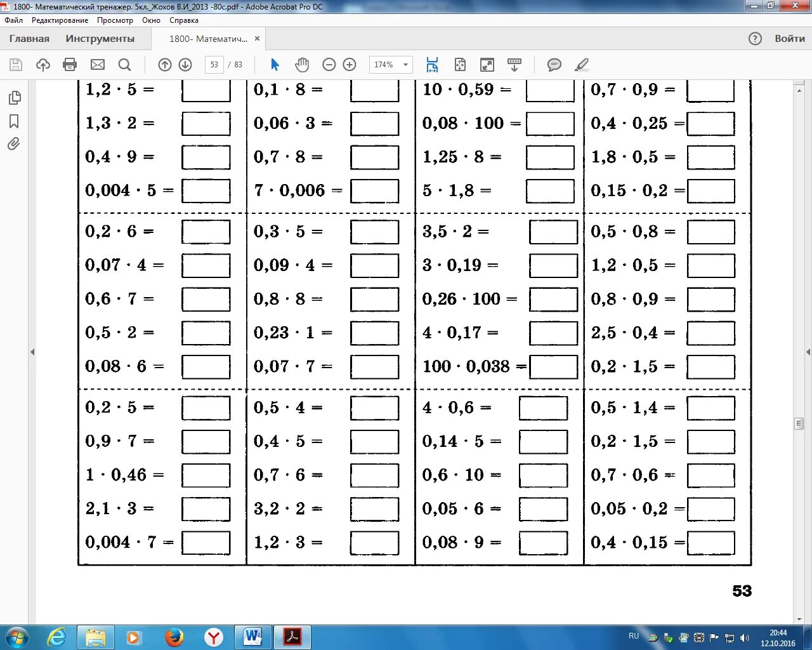Zoom in with plus icon

350,65
